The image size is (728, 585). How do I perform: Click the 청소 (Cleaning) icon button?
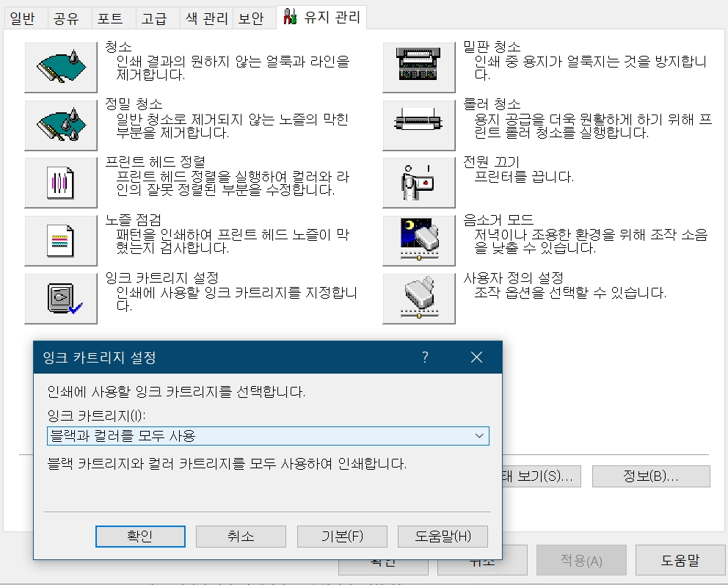[x=61, y=68]
